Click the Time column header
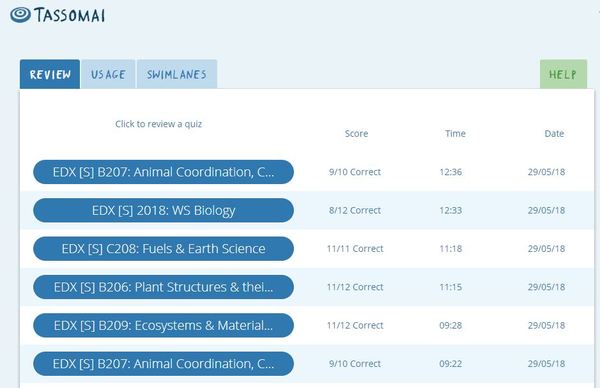 455,134
